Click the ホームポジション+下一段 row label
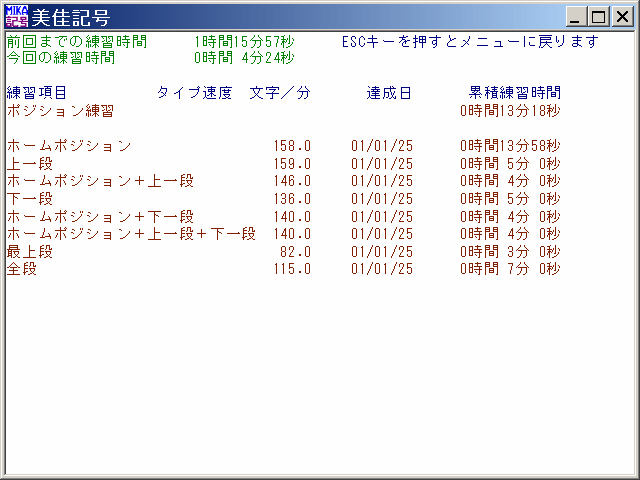The height and width of the screenshot is (480, 640). coord(100,217)
